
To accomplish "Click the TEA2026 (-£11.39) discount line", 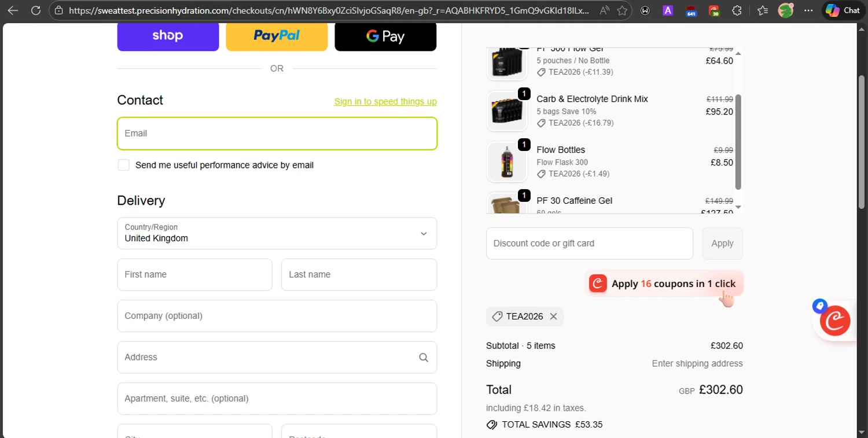I will click(575, 72).
